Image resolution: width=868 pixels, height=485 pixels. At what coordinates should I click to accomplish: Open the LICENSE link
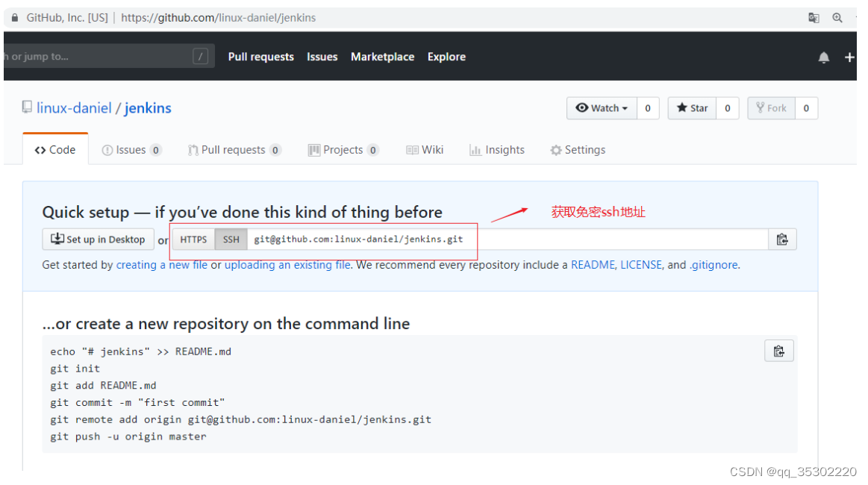point(641,265)
